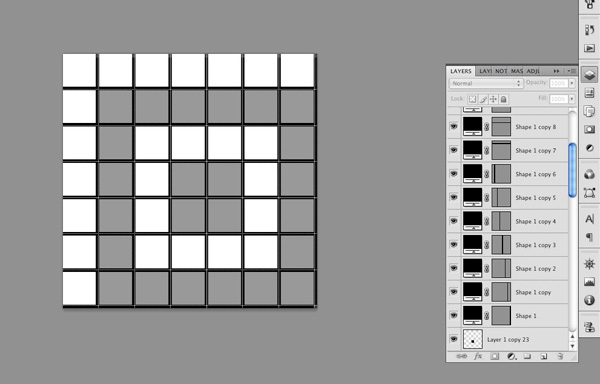Toggle visibility of Shape 1 layer
The width and height of the screenshot is (600, 384).
click(x=453, y=315)
